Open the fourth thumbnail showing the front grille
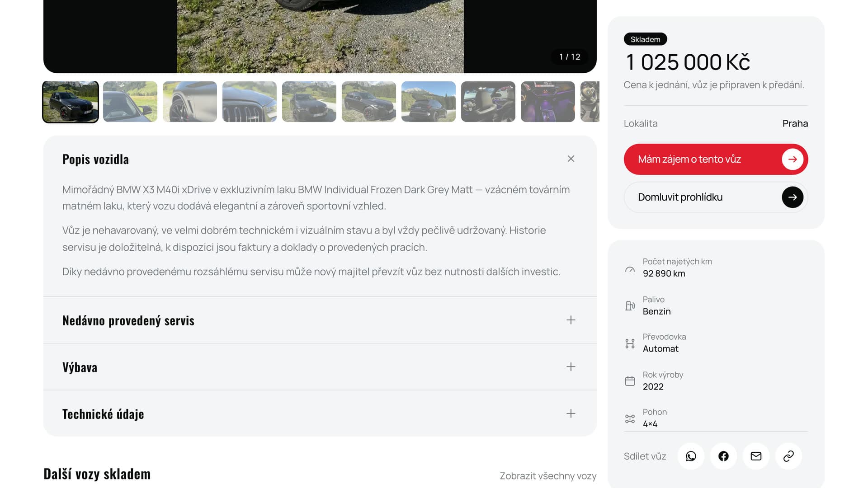The height and width of the screenshot is (488, 868). pyautogui.click(x=250, y=102)
